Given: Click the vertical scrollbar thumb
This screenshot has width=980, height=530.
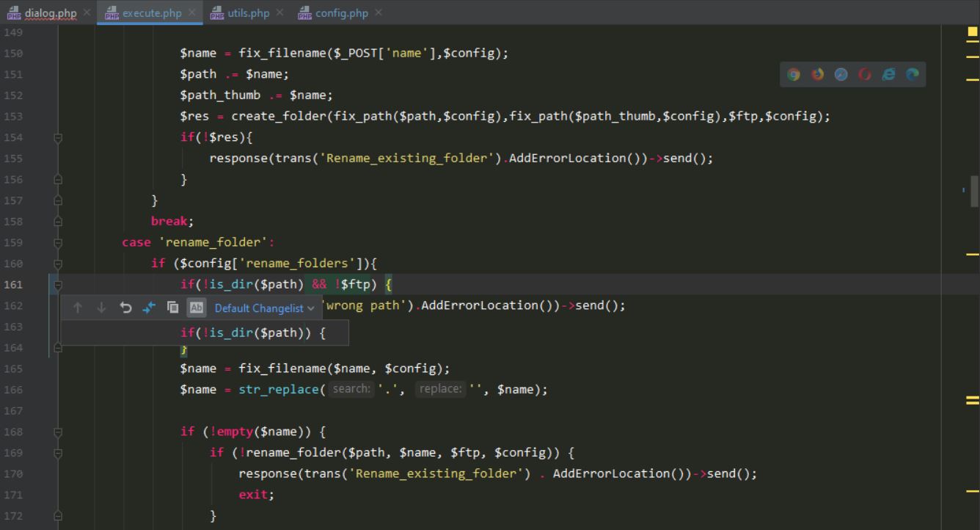Looking at the screenshot, I should click(x=974, y=191).
